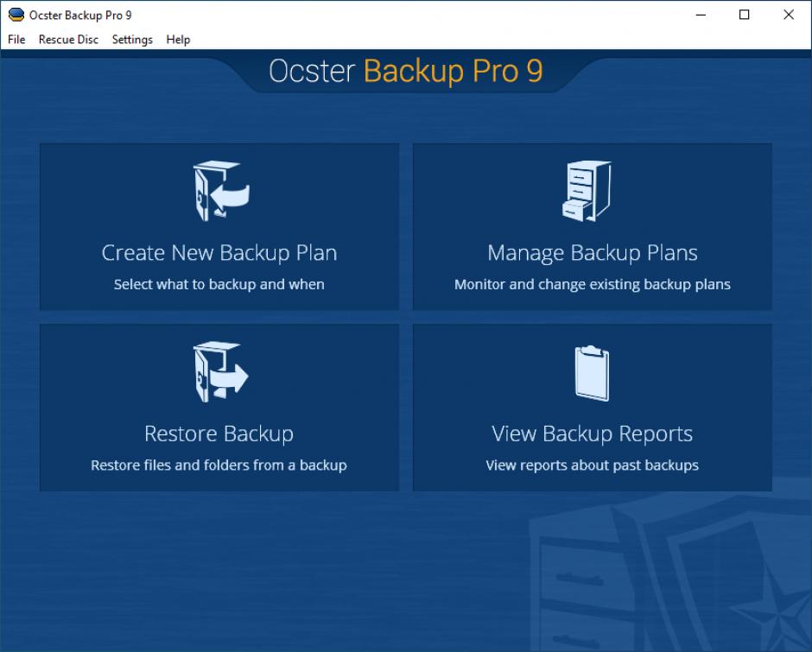Maximize the Ocster Backup Pro window

pos(744,15)
